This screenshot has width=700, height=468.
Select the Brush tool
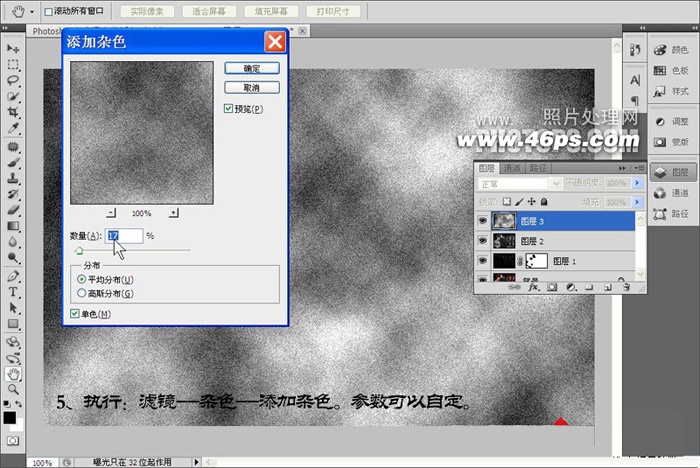(13, 163)
